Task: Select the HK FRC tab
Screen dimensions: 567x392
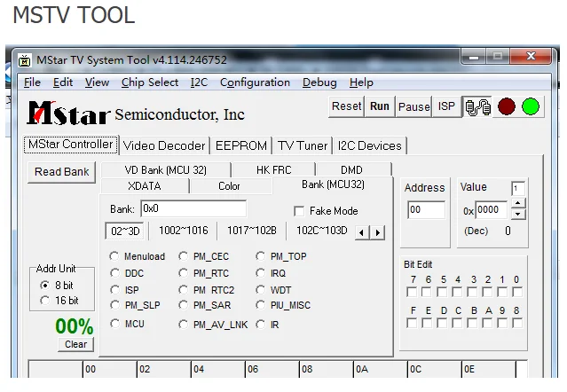Action: click(273, 169)
